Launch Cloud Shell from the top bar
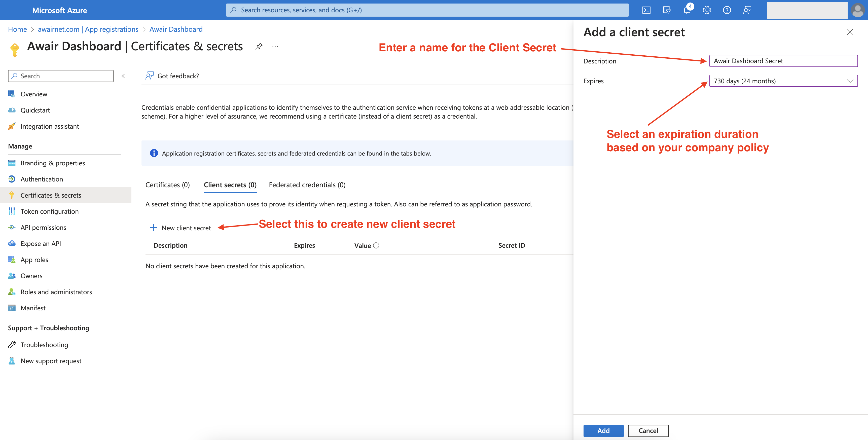This screenshot has width=868, height=440. (x=646, y=10)
